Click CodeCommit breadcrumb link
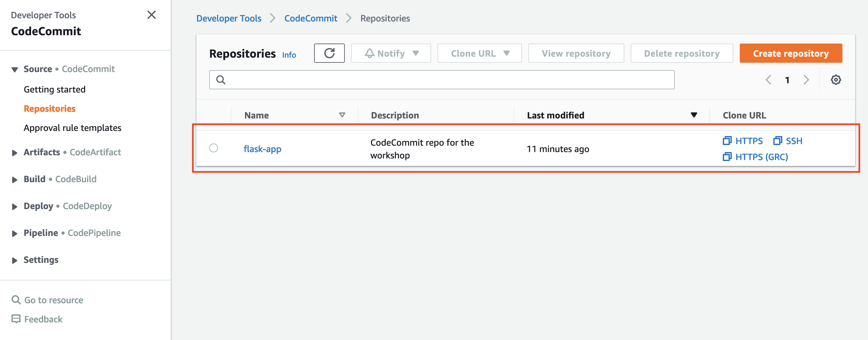The width and height of the screenshot is (868, 340). (311, 18)
